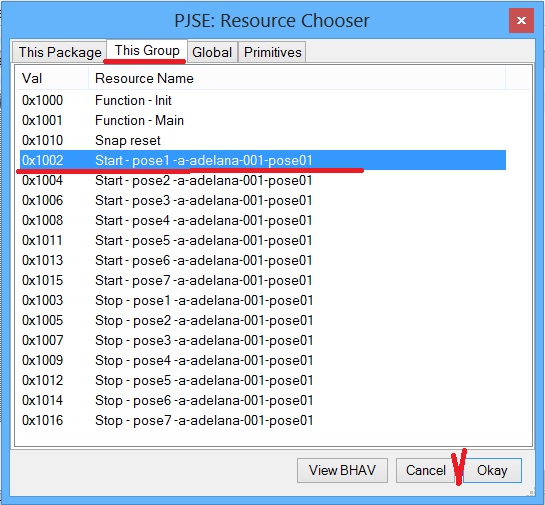
Task: Select Function - Init resource row
Action: (262, 100)
